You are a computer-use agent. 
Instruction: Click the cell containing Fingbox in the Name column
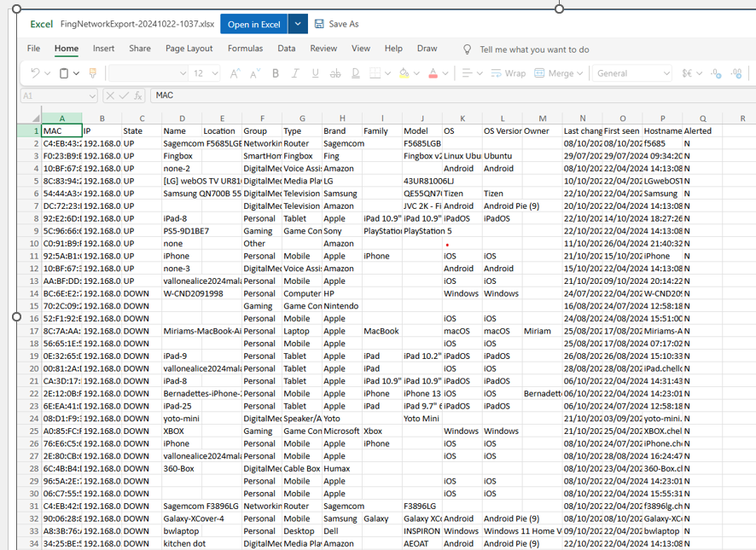pos(182,156)
